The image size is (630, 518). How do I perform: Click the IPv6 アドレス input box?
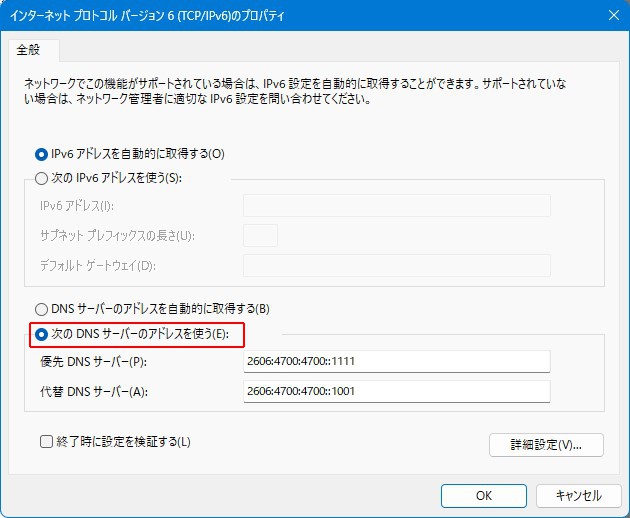pos(396,206)
